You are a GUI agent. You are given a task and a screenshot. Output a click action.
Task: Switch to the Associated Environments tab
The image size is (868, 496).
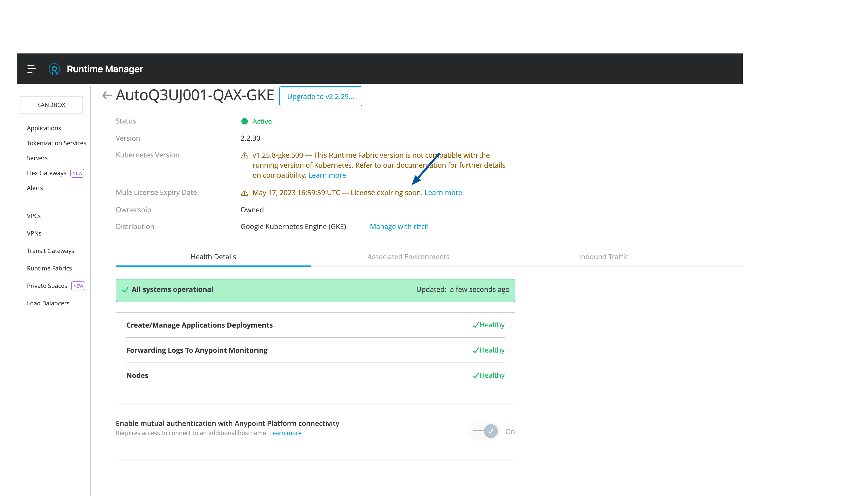(x=408, y=256)
